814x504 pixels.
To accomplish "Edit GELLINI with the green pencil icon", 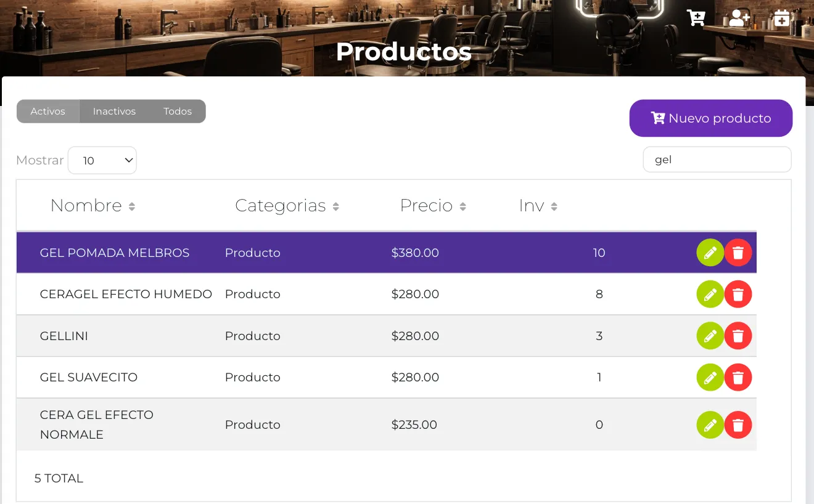I will coord(710,336).
